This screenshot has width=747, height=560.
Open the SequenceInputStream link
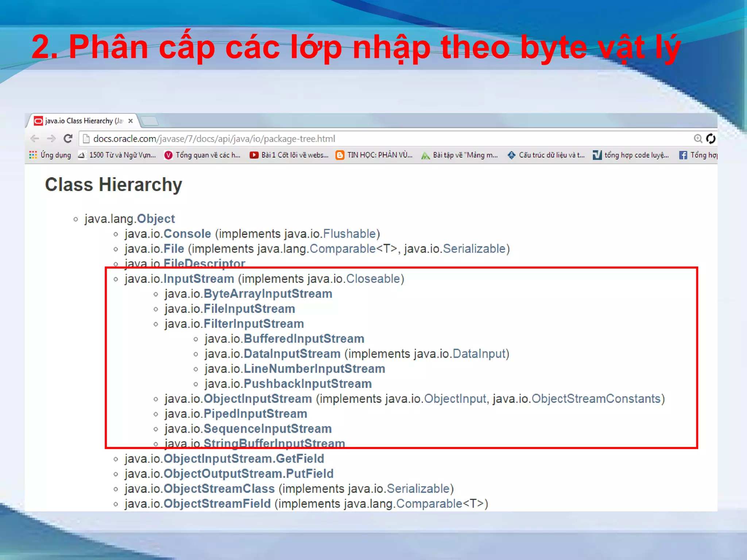click(x=267, y=429)
